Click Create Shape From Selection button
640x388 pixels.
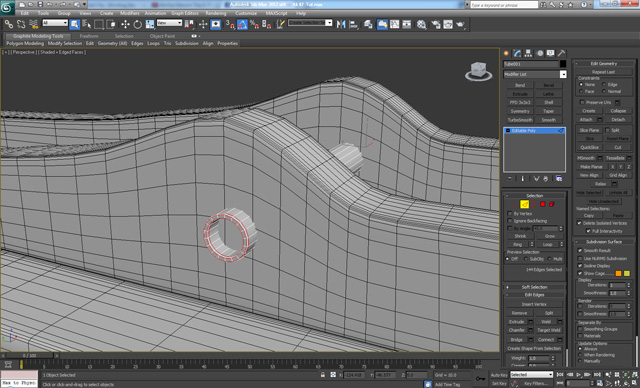(534, 348)
